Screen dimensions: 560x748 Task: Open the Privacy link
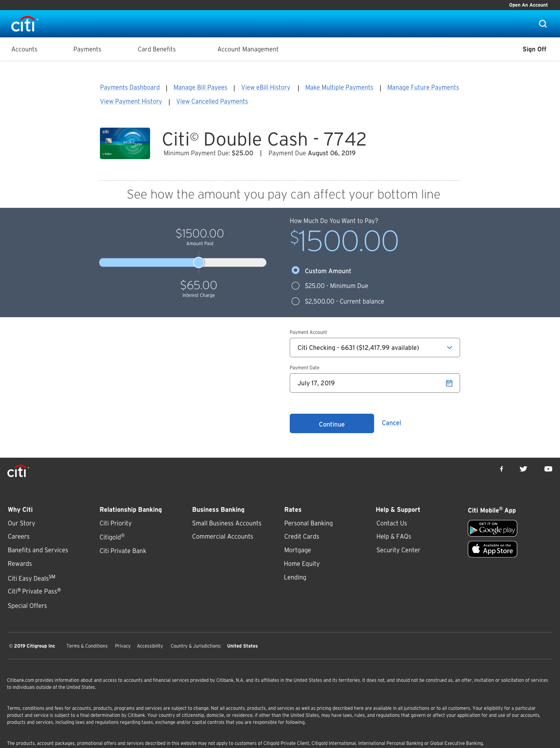(x=123, y=646)
